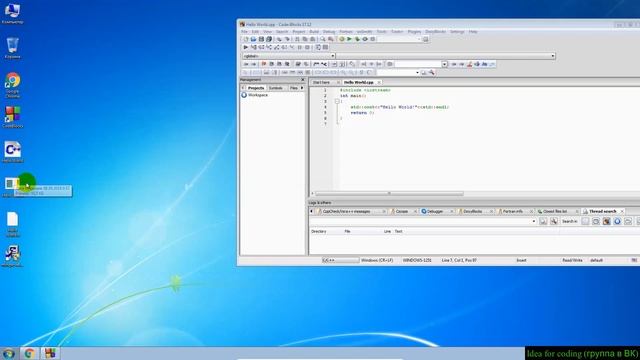The height and width of the screenshot is (360, 640).
Task: Click the Paste toolbar icon
Action: coord(313,39)
